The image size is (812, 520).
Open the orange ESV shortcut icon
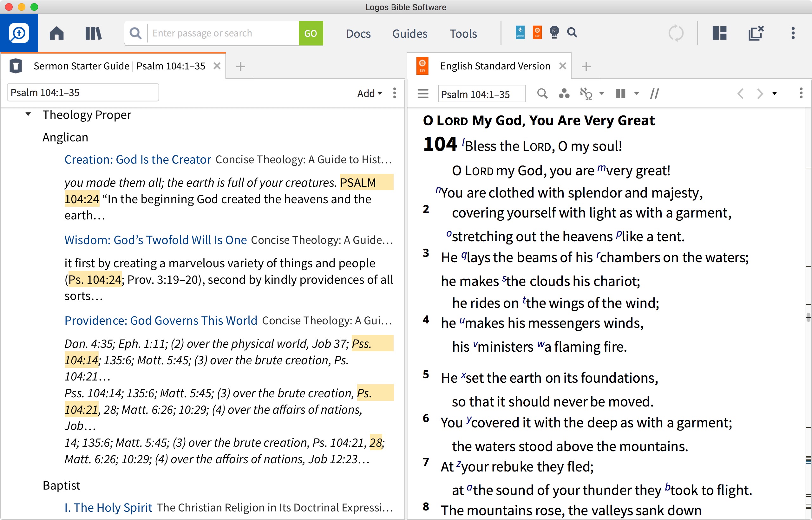537,32
